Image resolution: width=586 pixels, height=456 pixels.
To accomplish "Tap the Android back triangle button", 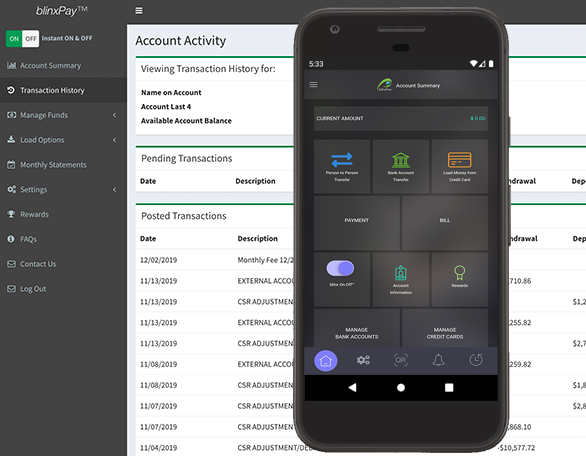I will coord(352,388).
